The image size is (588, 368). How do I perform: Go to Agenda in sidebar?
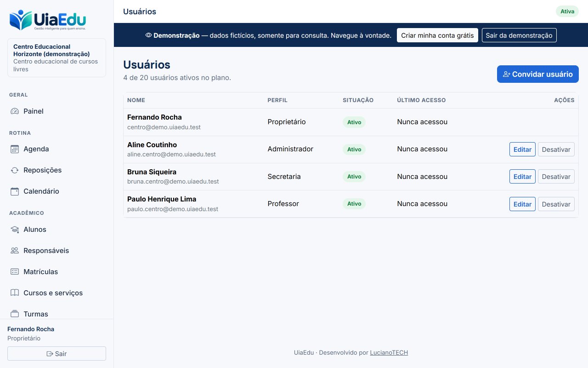(57, 149)
